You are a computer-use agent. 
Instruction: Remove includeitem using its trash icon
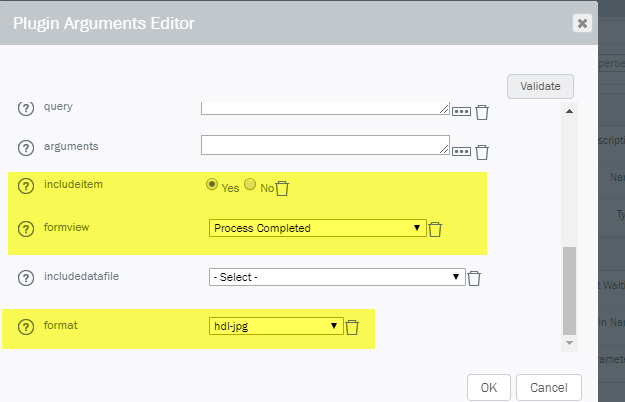(282, 188)
